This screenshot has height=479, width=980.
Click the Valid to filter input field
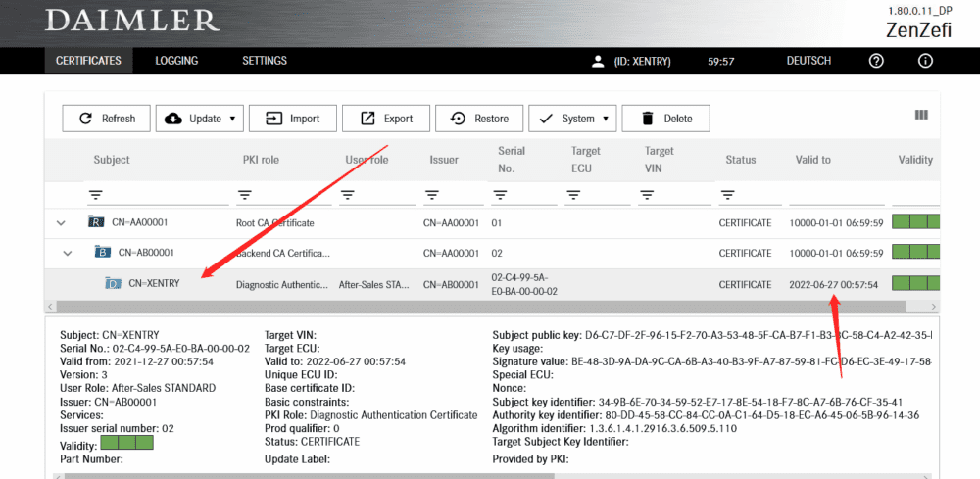(836, 196)
